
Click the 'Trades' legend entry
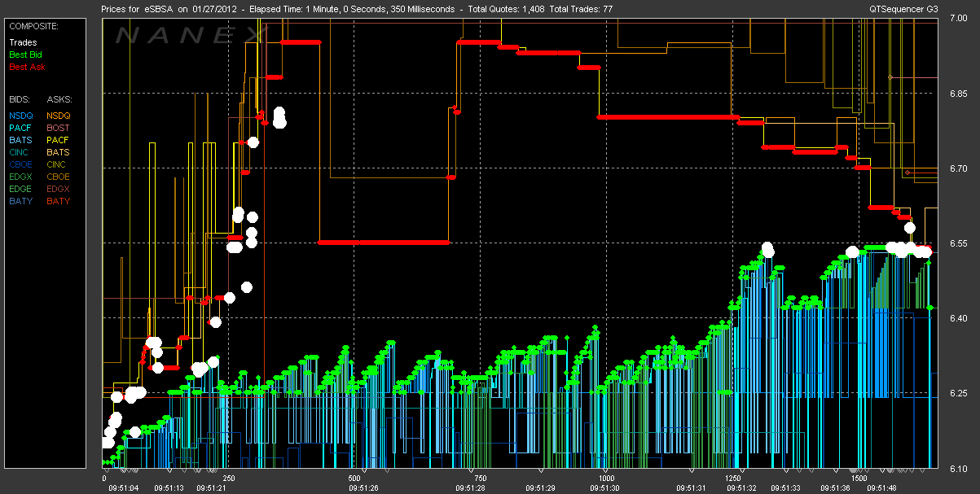22,42
